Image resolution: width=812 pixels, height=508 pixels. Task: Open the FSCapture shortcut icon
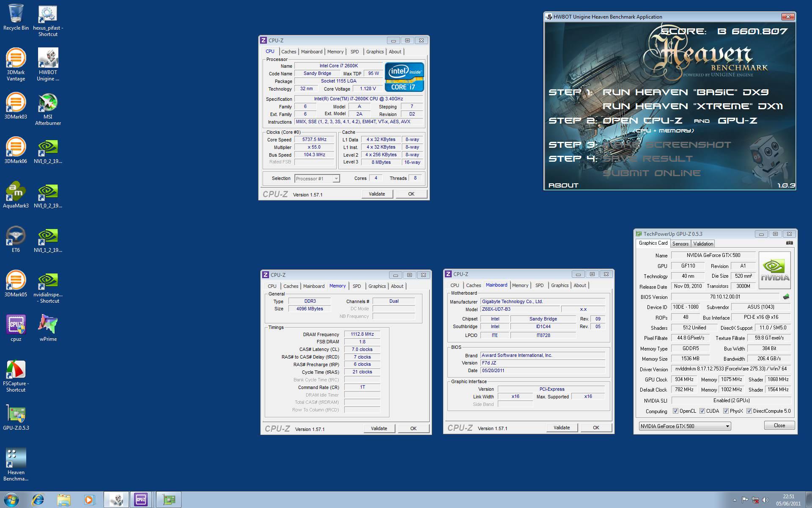coord(16,376)
